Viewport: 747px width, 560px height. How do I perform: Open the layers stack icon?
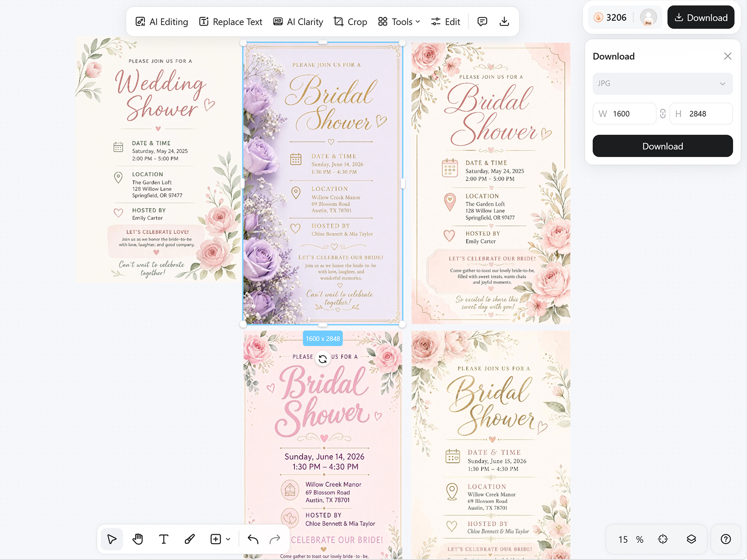(691, 539)
